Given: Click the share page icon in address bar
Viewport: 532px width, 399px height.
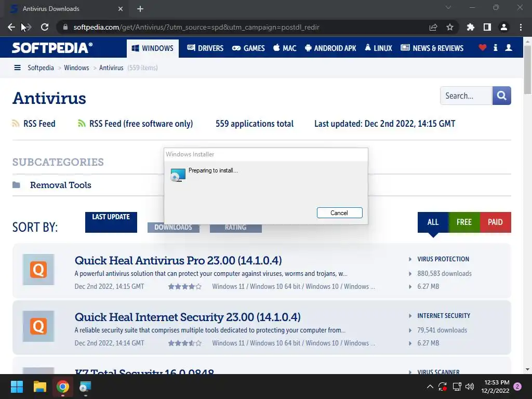Looking at the screenshot, I should click(x=433, y=27).
